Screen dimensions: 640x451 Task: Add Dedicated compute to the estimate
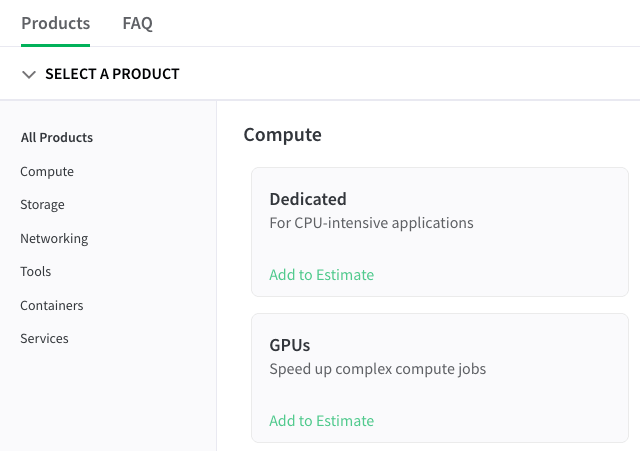pos(321,275)
